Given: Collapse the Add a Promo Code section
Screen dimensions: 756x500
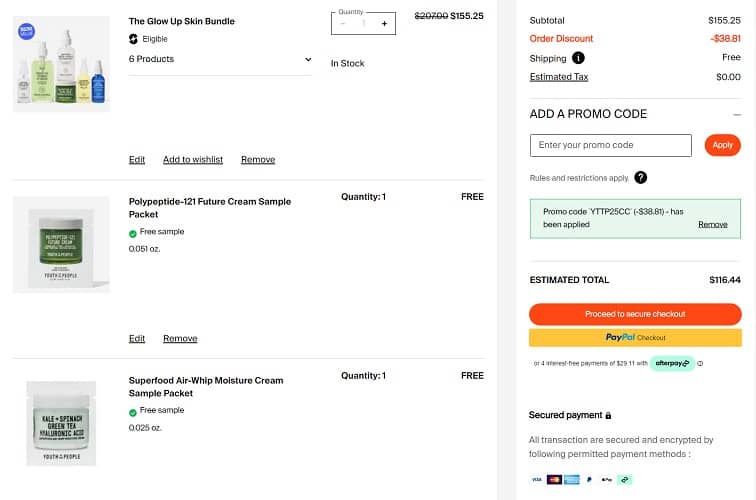Looking at the screenshot, I should (x=736, y=114).
